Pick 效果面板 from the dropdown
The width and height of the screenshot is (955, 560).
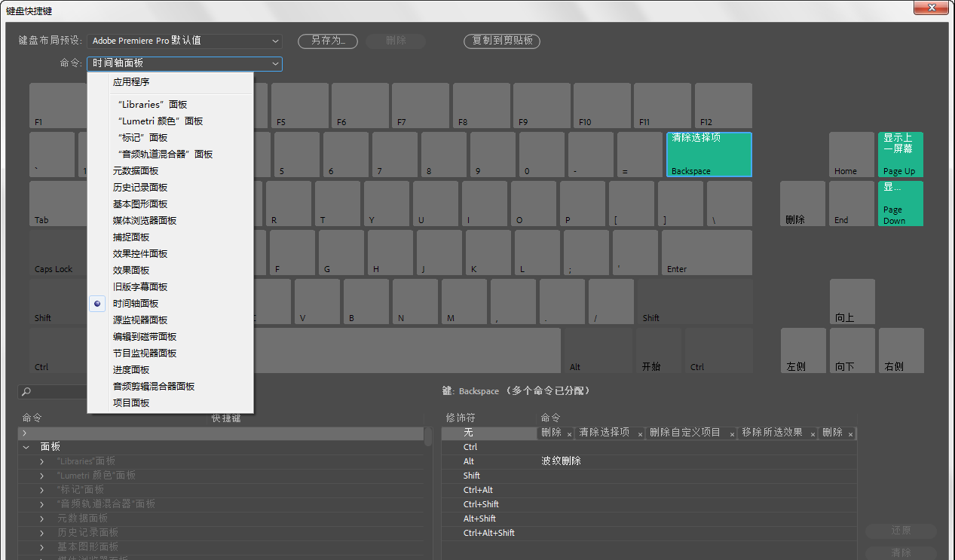[x=170, y=270]
